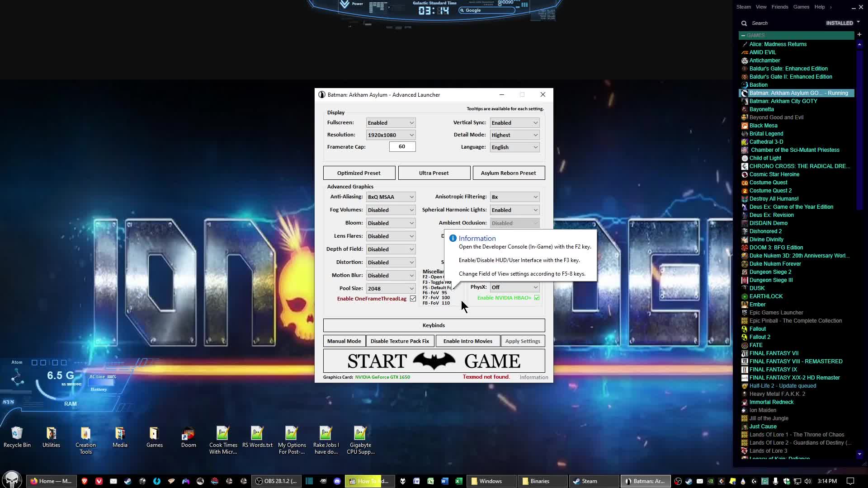Open the PhysX dropdown
The image size is (868, 488).
(x=514, y=287)
